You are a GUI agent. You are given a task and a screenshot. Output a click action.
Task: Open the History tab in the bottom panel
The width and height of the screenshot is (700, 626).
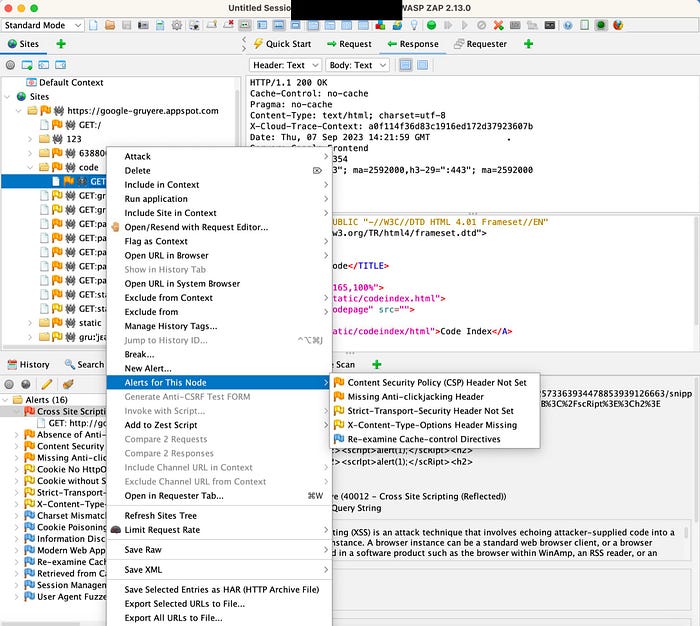29,364
